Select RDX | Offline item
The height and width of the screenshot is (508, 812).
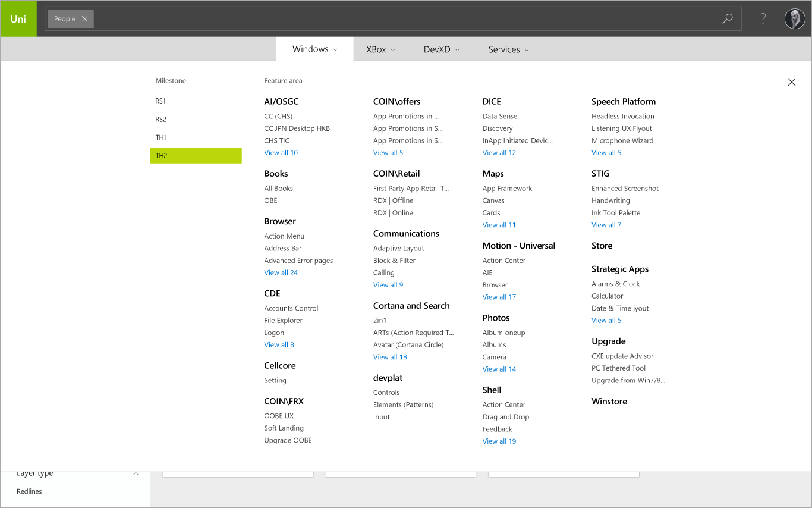click(394, 201)
